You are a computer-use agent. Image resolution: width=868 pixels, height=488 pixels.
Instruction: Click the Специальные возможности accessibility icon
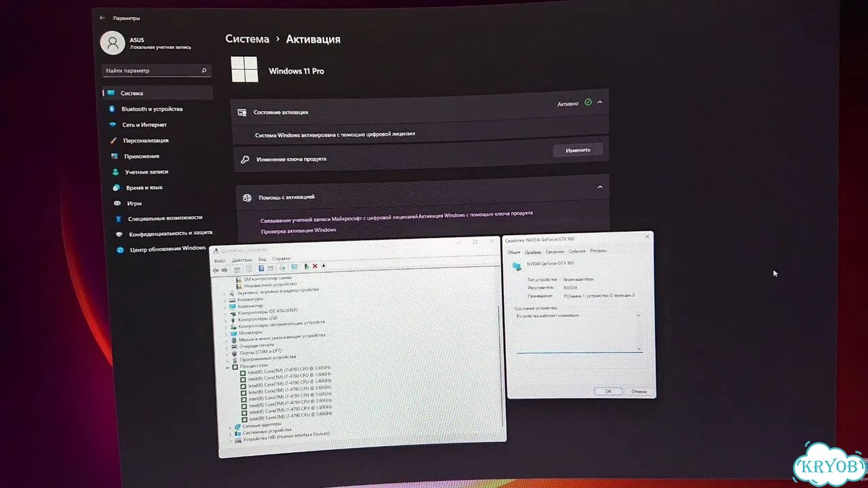[x=119, y=219]
